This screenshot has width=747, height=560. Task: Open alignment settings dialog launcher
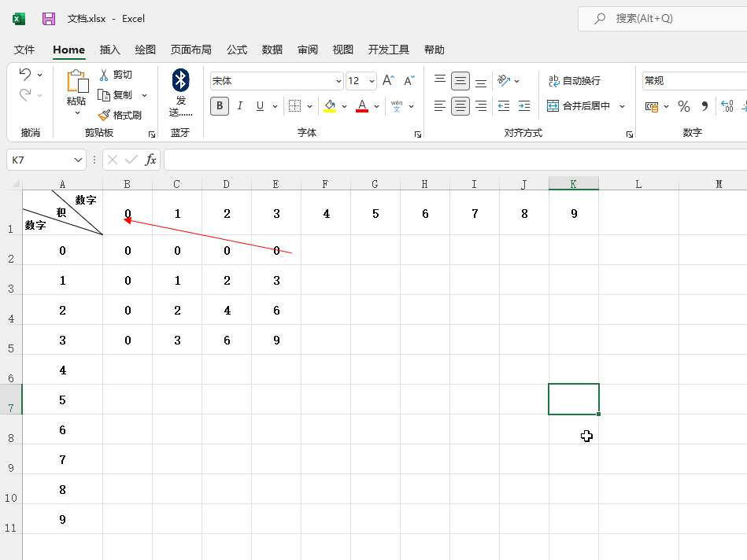(630, 134)
